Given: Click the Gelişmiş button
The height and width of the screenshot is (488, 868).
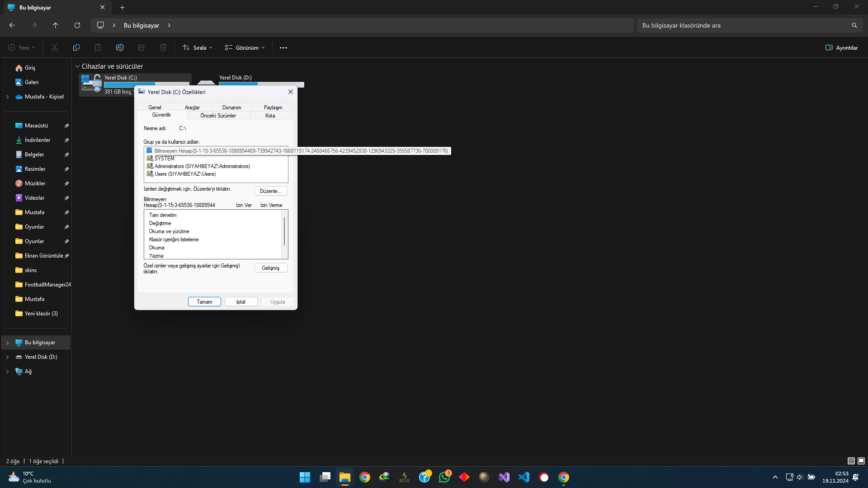Looking at the screenshot, I should pyautogui.click(x=271, y=268).
